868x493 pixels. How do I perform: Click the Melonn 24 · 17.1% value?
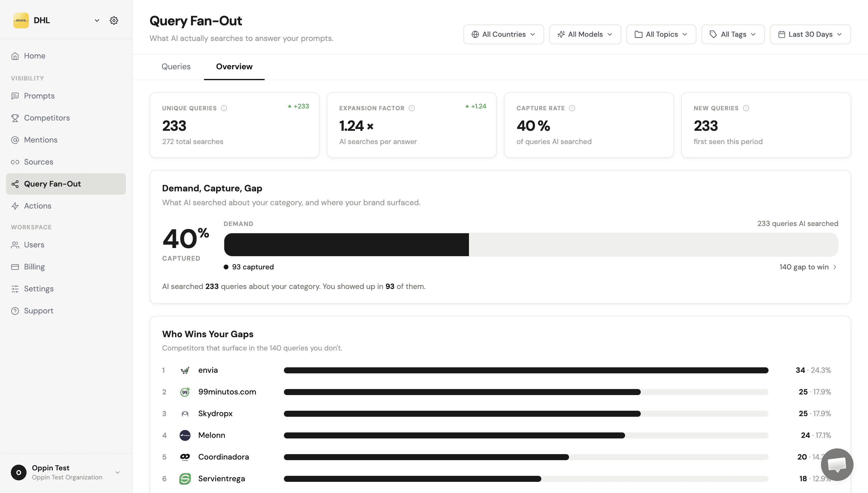(x=816, y=435)
